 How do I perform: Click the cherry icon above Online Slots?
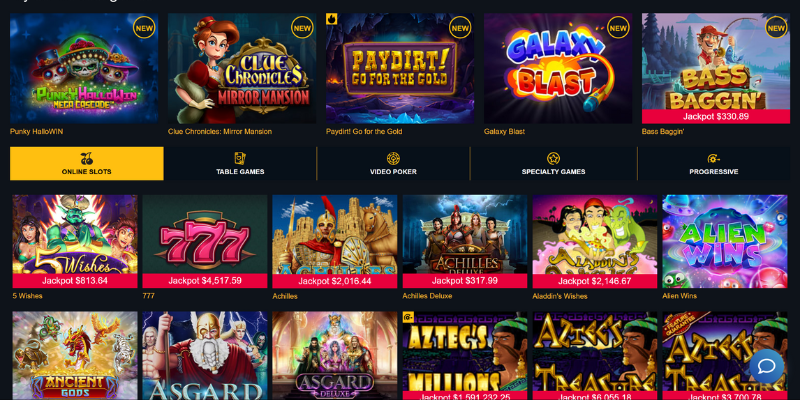tap(87, 158)
